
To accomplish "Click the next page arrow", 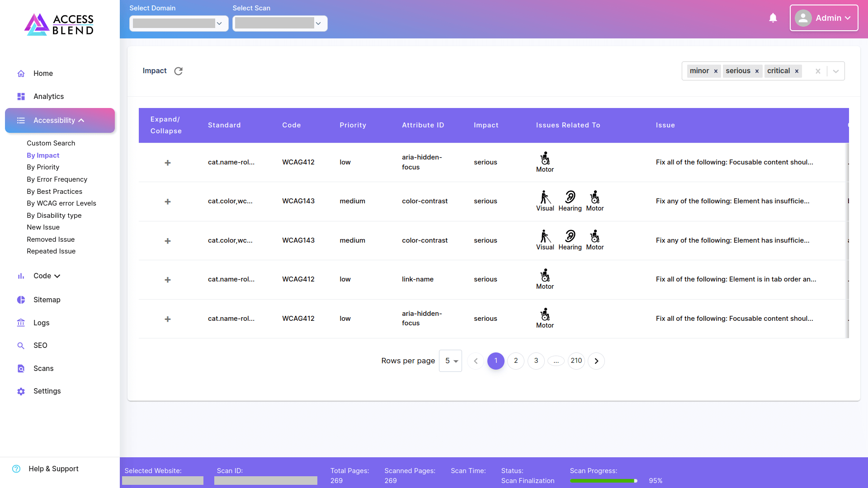I will pos(596,361).
